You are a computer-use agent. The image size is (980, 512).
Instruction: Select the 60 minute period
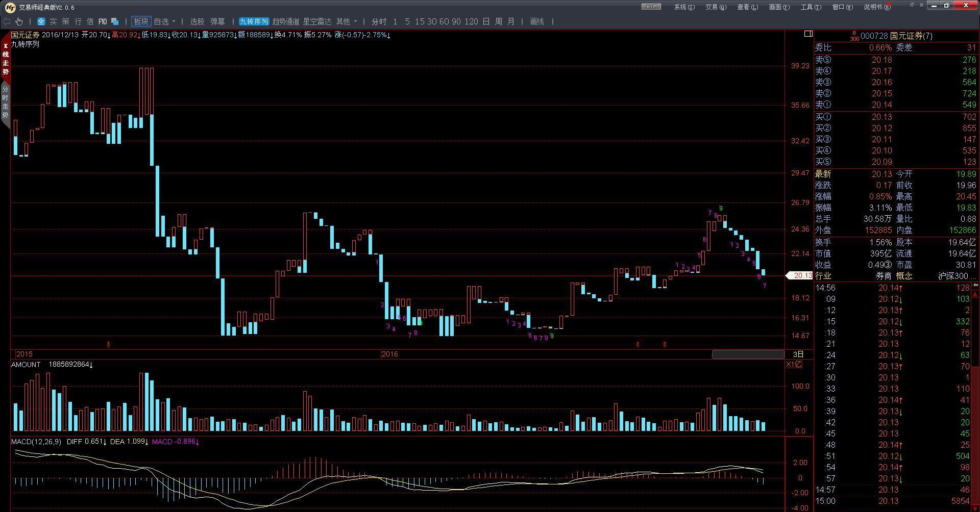(x=444, y=21)
